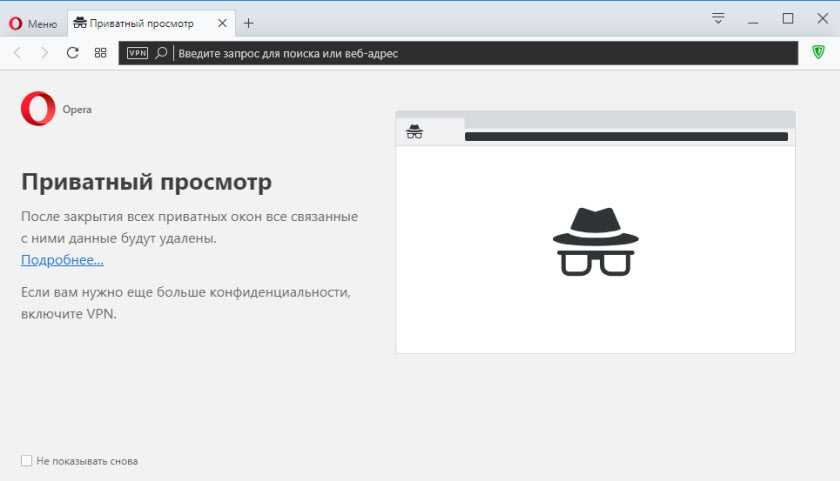Go forward using the right arrow
Image resolution: width=840 pixels, height=481 pixels.
coord(44,53)
